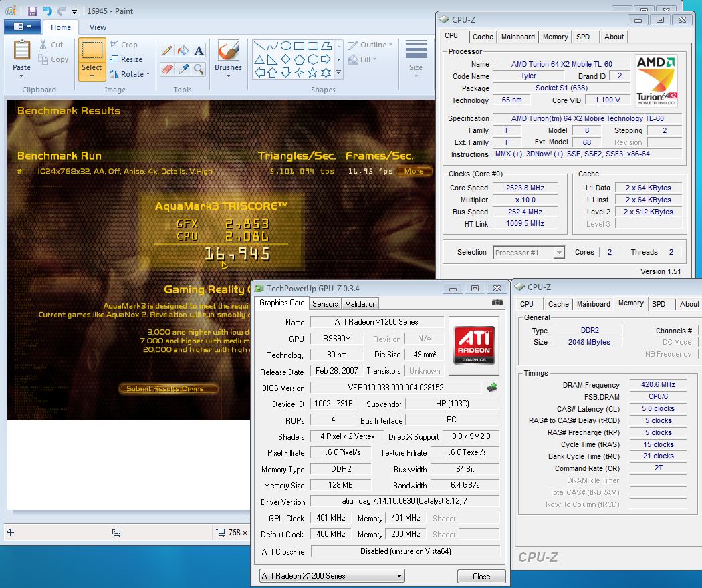Select the Eraser tool in Paint
702x588 pixels.
click(167, 69)
